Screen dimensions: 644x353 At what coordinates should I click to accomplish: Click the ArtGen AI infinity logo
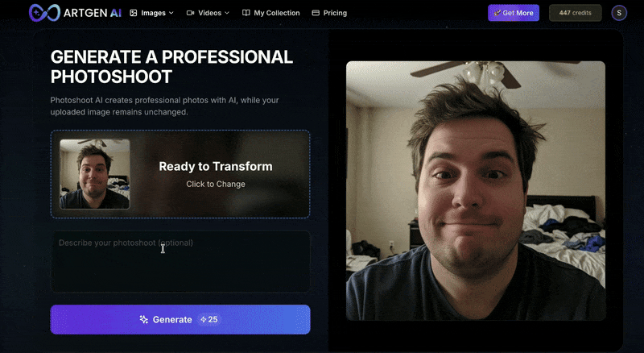pos(44,13)
